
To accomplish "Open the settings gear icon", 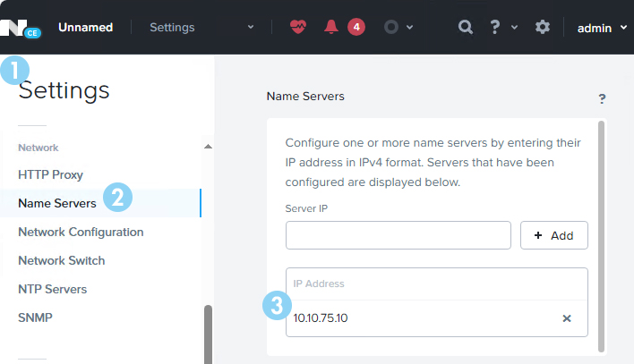I will 543,27.
